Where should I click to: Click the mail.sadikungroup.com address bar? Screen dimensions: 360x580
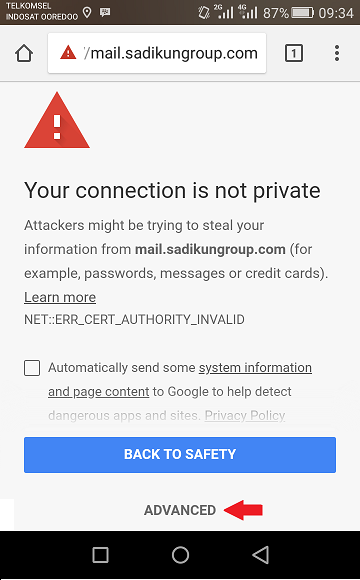157,53
